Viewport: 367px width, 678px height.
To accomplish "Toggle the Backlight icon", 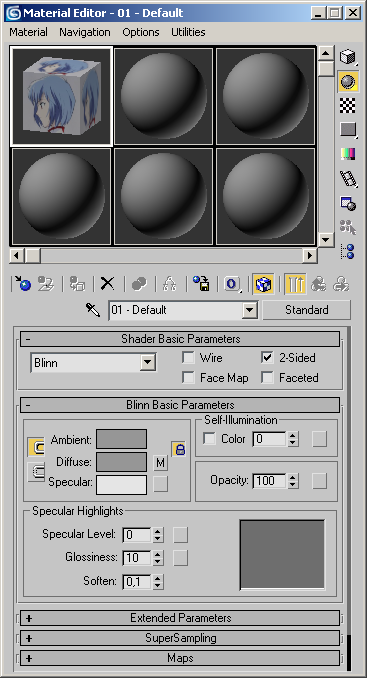I will [348, 81].
